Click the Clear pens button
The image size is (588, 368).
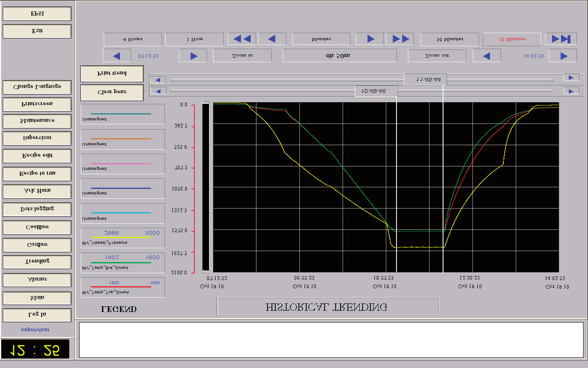[x=112, y=92]
